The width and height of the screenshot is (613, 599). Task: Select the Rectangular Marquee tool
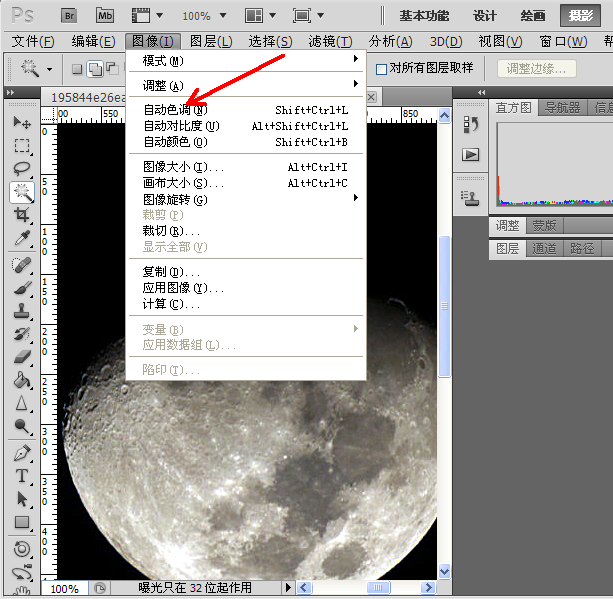coord(22,146)
